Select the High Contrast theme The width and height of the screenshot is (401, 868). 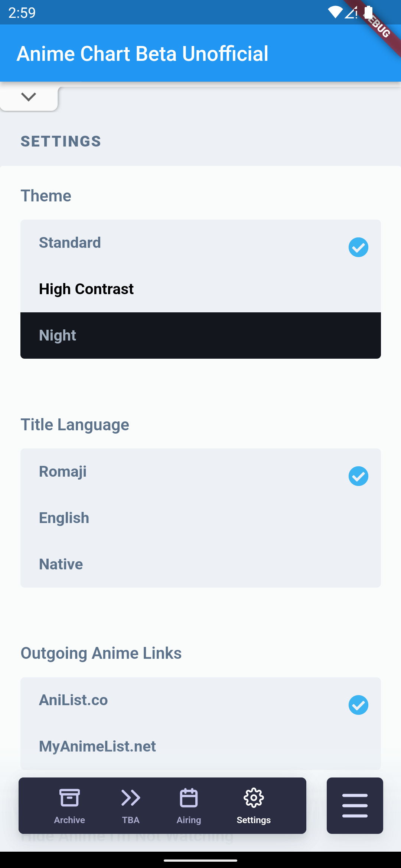tap(200, 289)
